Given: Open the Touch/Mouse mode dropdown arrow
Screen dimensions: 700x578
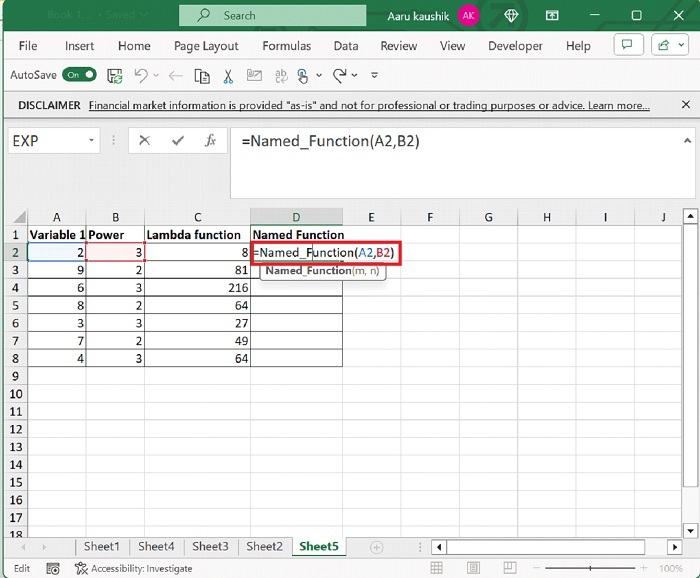Looking at the screenshot, I should tap(319, 75).
